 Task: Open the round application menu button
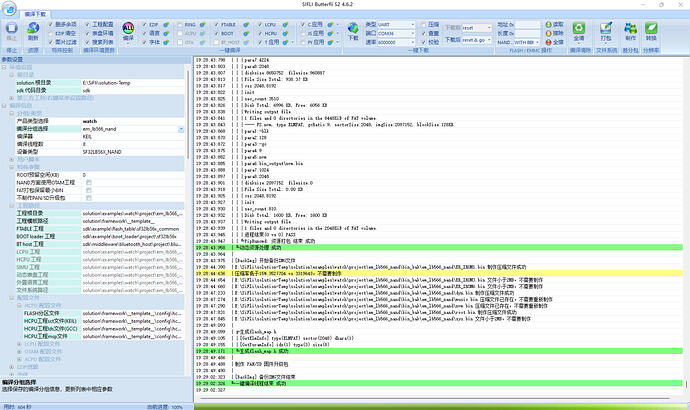point(9,8)
